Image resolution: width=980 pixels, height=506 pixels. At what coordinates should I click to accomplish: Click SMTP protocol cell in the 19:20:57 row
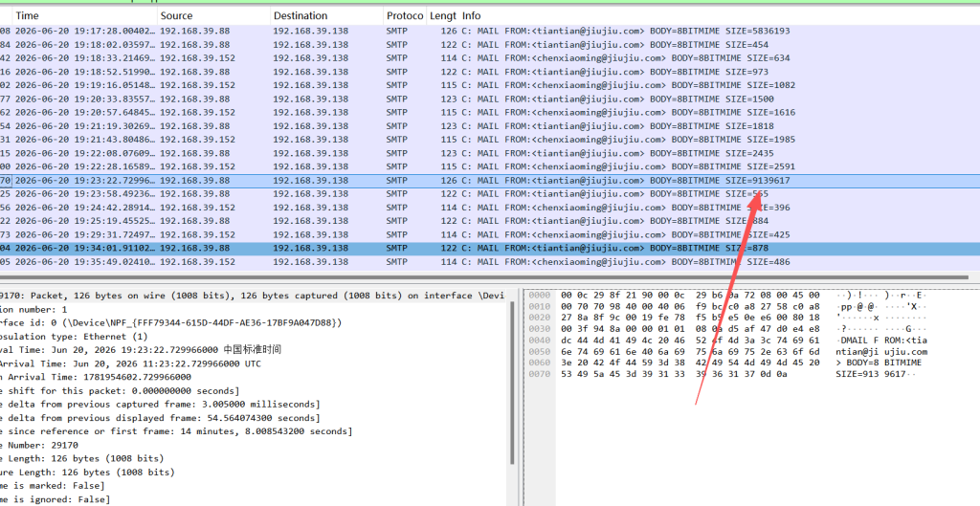click(397, 113)
